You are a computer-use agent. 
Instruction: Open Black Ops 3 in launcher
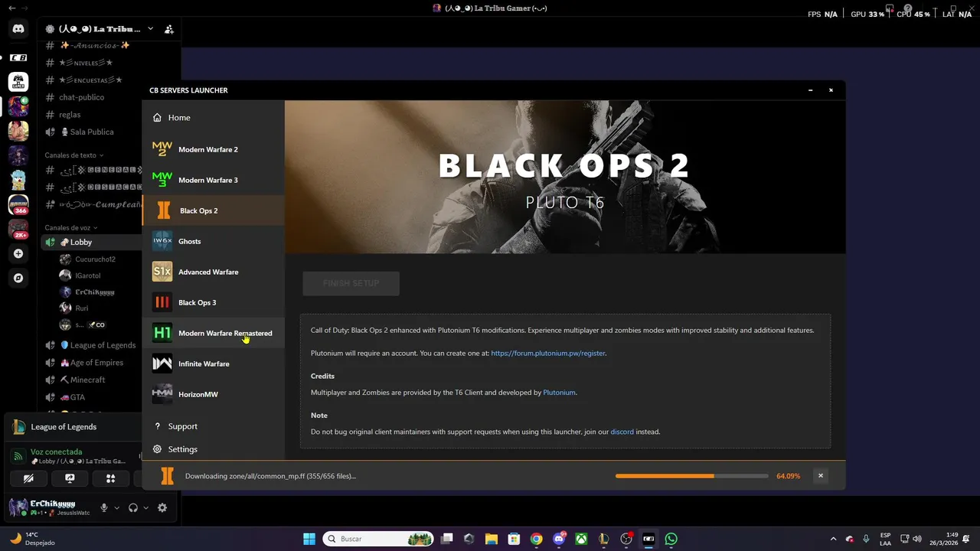[x=213, y=302]
